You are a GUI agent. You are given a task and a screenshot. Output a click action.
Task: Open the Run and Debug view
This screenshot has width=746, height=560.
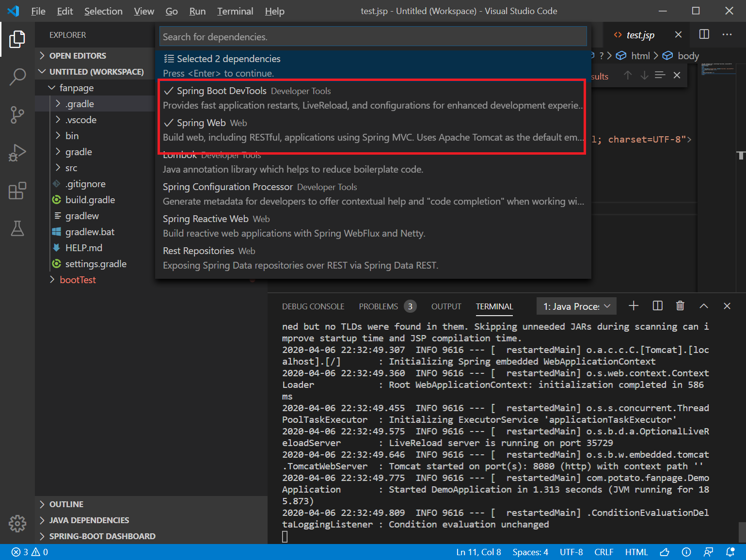coord(17,153)
